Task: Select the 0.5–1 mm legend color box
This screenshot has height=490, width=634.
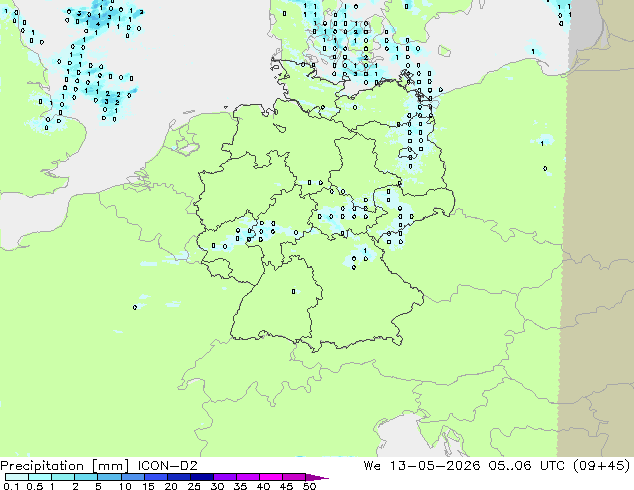Action: [40, 477]
